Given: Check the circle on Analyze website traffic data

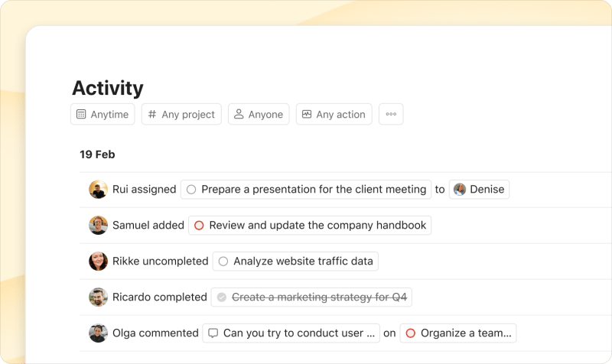Looking at the screenshot, I should point(223,261).
